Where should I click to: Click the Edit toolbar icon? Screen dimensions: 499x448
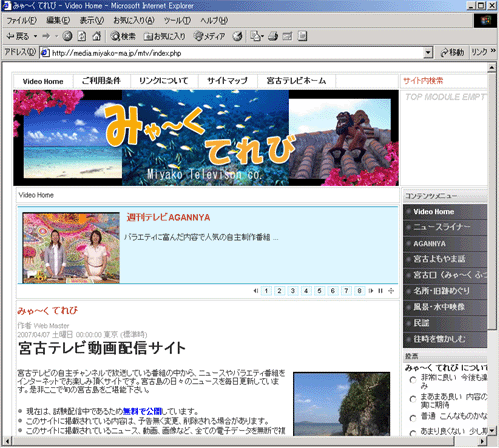[287, 36]
